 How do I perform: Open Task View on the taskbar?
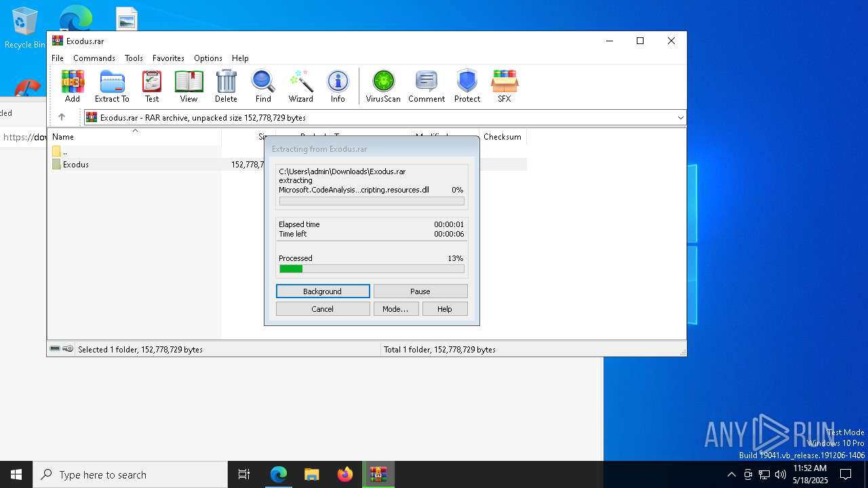click(244, 474)
